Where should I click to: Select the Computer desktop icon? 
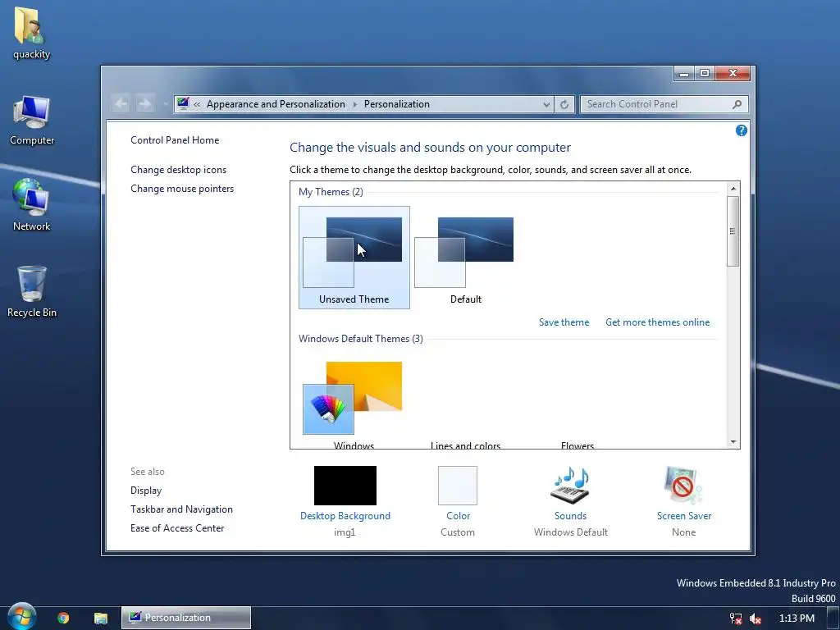pos(32,121)
